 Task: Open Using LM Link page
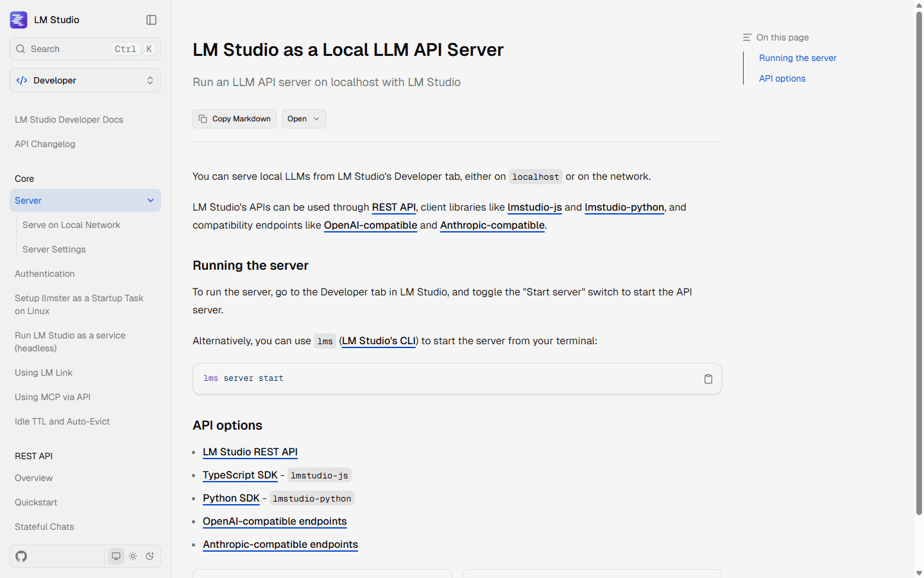click(x=44, y=372)
